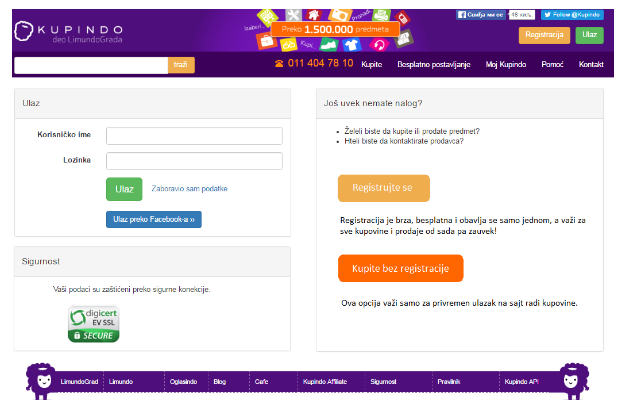Click the Sigurnost panel heading

pyautogui.click(x=40, y=261)
